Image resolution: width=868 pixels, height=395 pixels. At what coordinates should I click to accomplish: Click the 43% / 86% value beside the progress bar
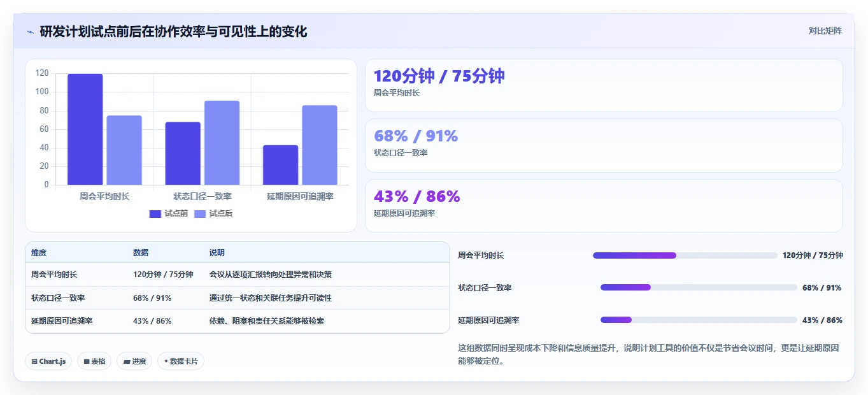click(x=822, y=320)
